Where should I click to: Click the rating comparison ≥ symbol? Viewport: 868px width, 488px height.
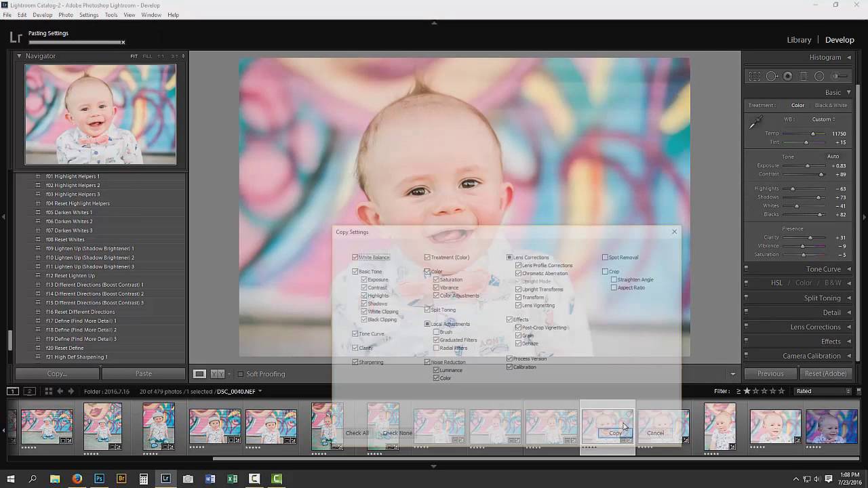point(738,391)
